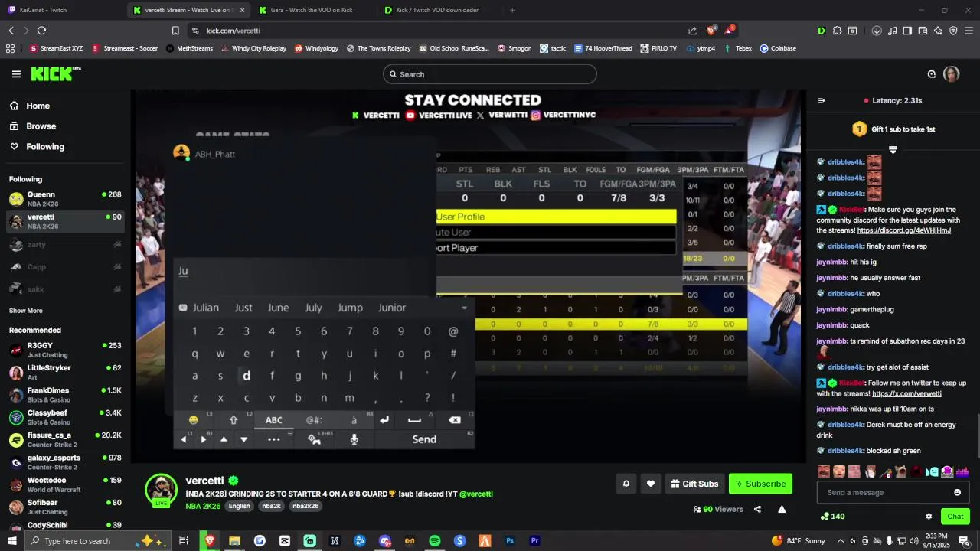Click the Gift Subs button
Viewport: 980px width, 551px height.
[694, 484]
